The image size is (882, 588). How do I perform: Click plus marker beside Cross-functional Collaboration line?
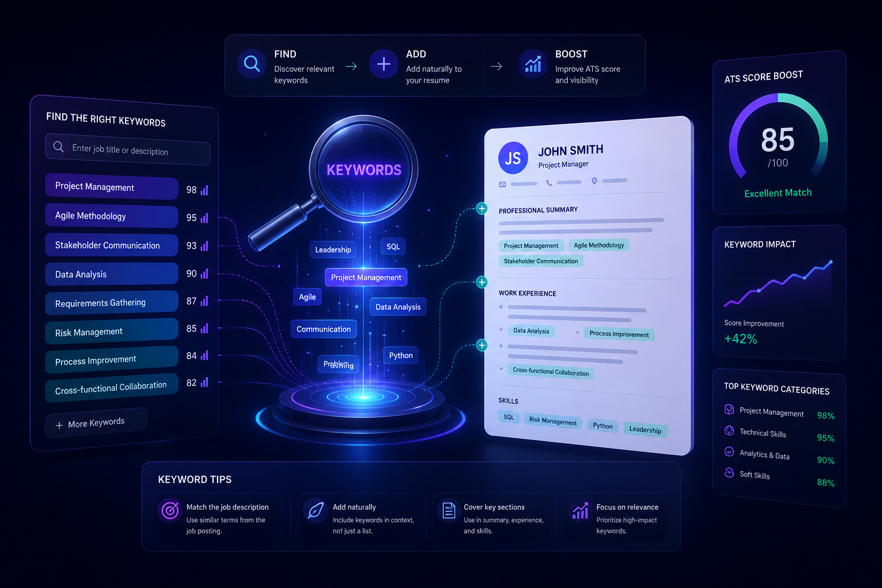click(482, 345)
